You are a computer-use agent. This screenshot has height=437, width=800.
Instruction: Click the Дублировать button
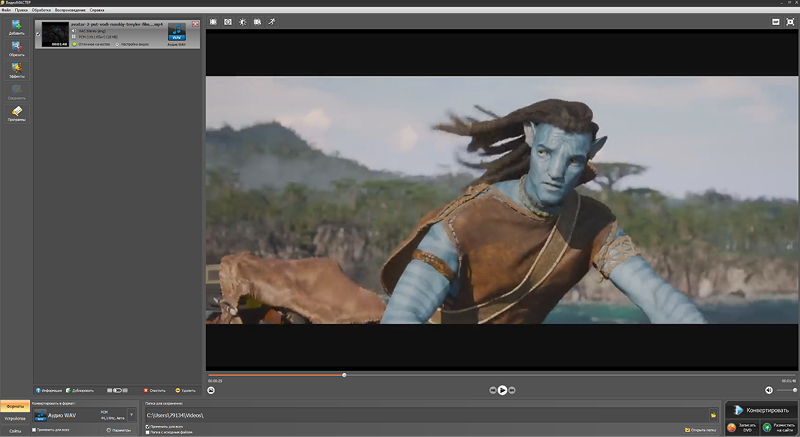coord(80,391)
